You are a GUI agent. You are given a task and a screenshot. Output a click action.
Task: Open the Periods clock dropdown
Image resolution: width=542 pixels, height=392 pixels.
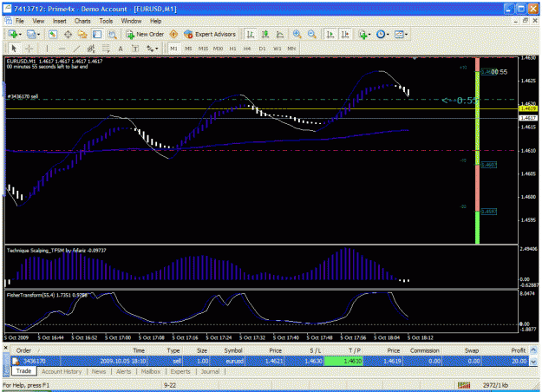coord(382,34)
